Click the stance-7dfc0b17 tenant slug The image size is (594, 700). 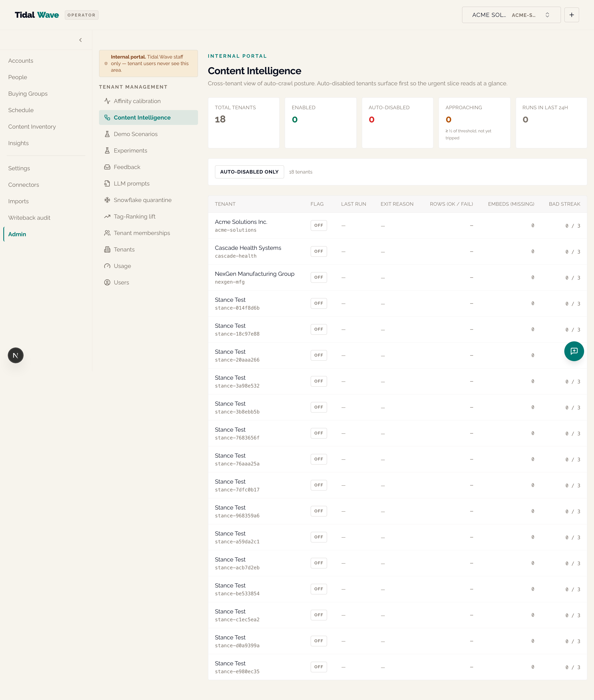click(237, 490)
